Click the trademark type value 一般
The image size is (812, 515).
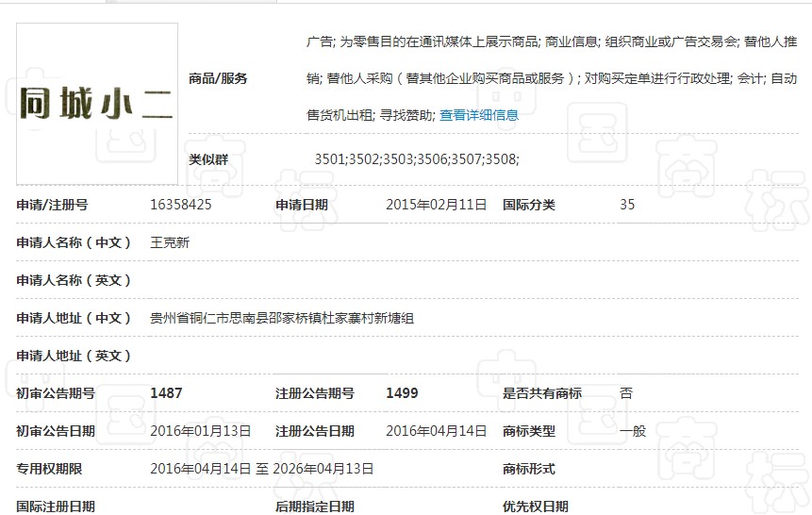click(633, 431)
